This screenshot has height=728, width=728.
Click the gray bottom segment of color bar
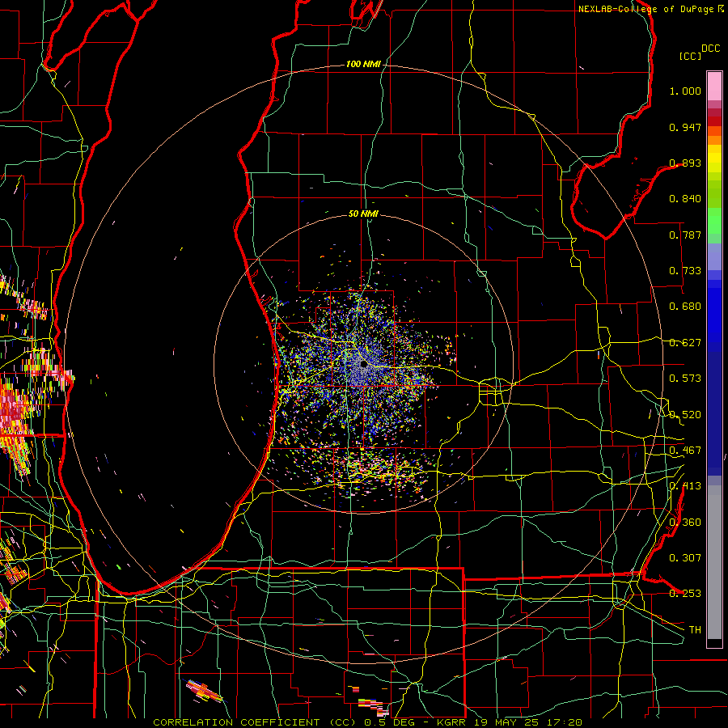point(714,562)
